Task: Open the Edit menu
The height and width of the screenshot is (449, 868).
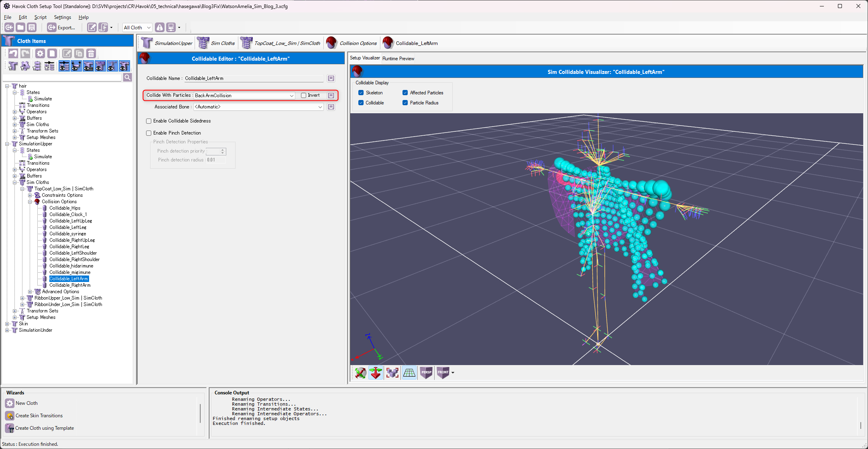Action: point(23,17)
